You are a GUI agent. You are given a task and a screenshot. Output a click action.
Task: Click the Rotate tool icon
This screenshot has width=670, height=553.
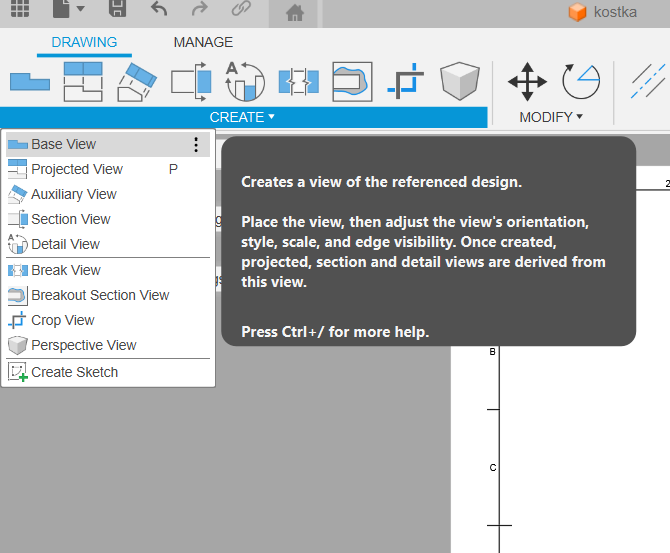(581, 82)
